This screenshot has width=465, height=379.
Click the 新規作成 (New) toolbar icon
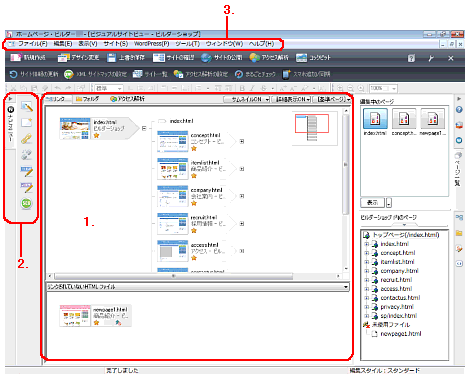16,58
